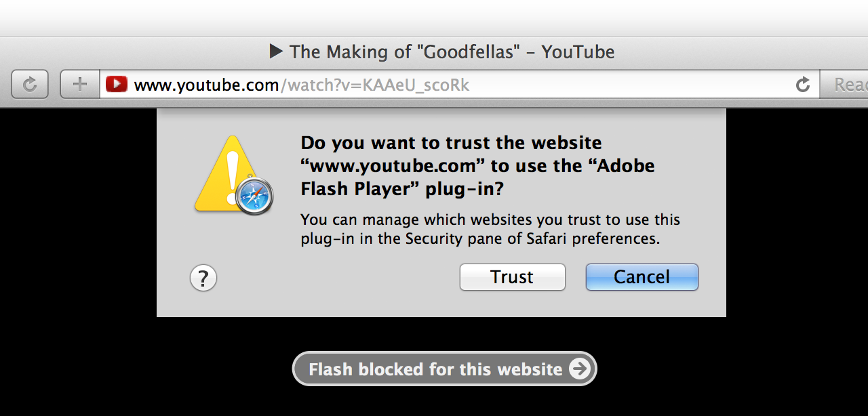The image size is (868, 416).
Task: Click the bold dialog heading about trusting website
Action: tap(478, 166)
